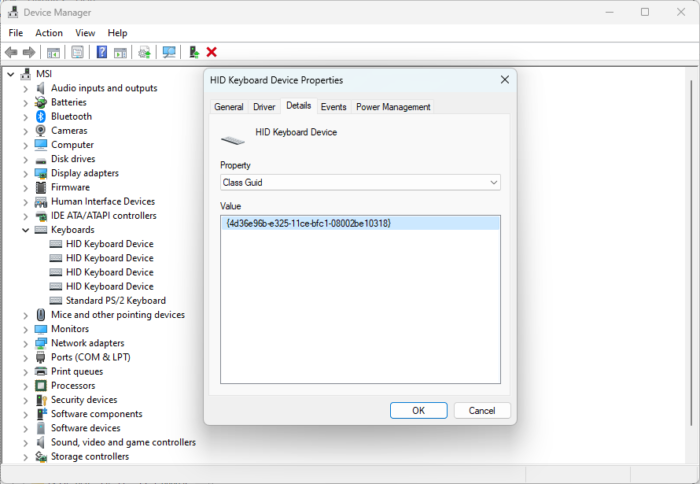
Task: Click the Cancel button
Action: coord(482,410)
